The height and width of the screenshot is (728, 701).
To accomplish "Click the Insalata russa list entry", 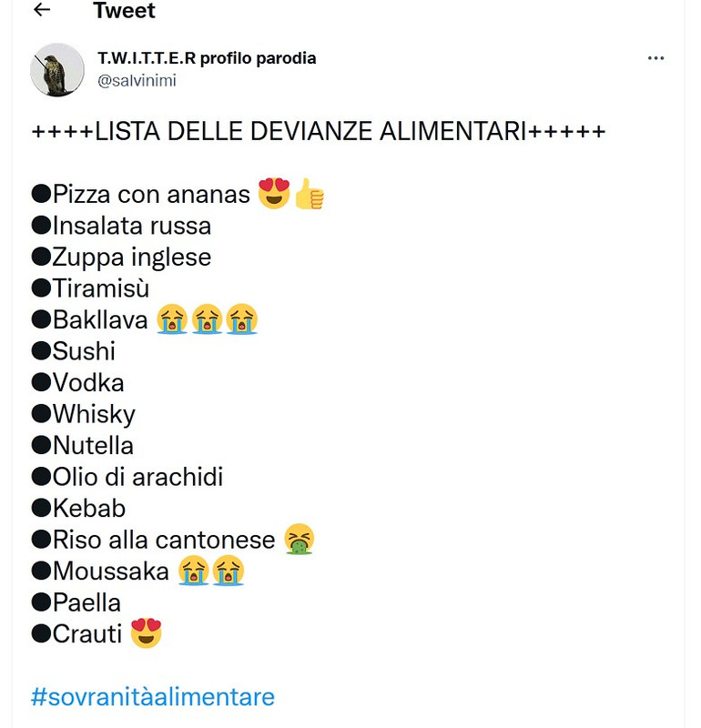I will [131, 225].
